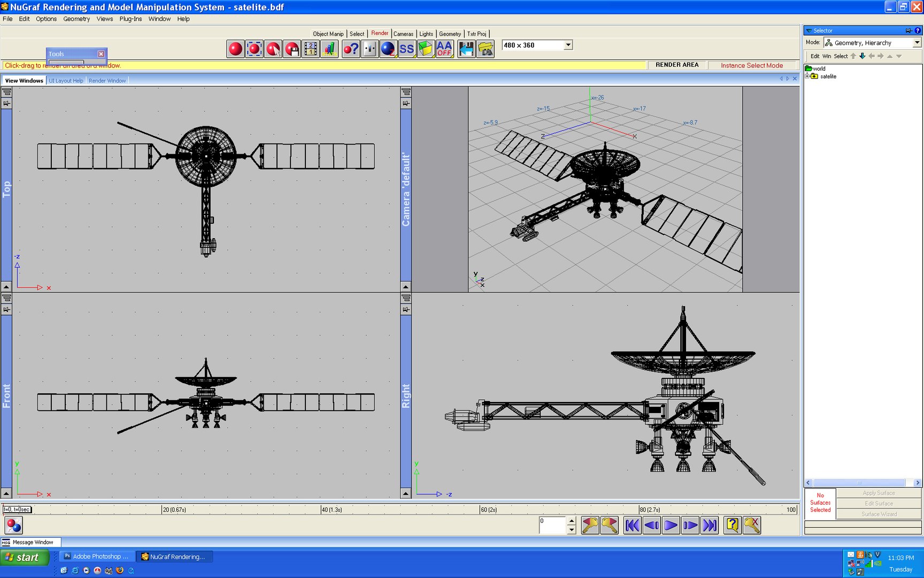The image size is (924, 578).
Task: Collapse the Selector panel triangle
Action: (809, 31)
